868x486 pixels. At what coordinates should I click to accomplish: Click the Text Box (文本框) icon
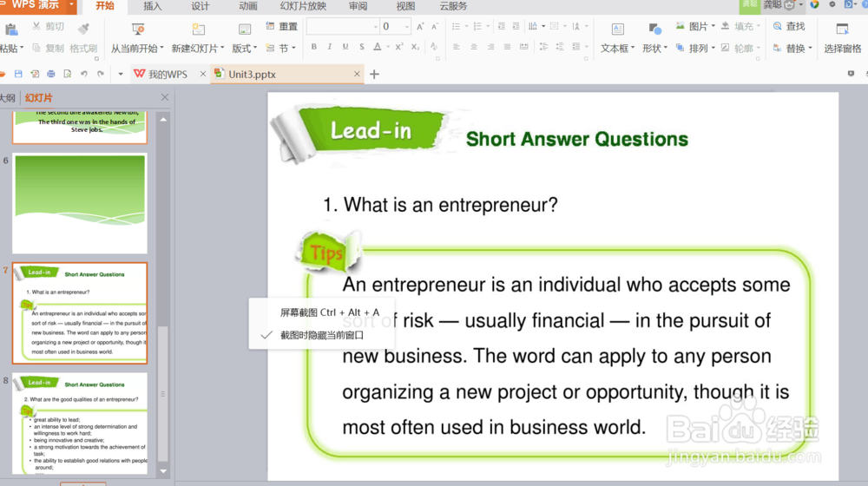618,29
